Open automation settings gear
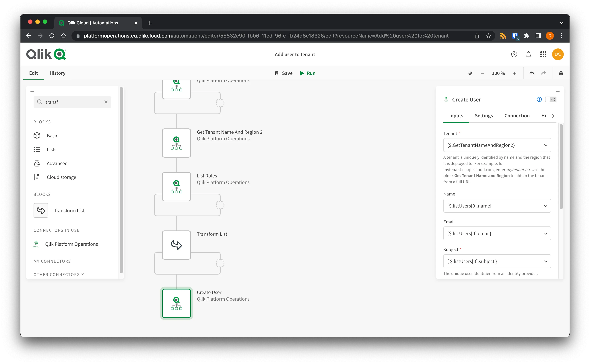Viewport: 590px width, 364px height. coord(561,73)
